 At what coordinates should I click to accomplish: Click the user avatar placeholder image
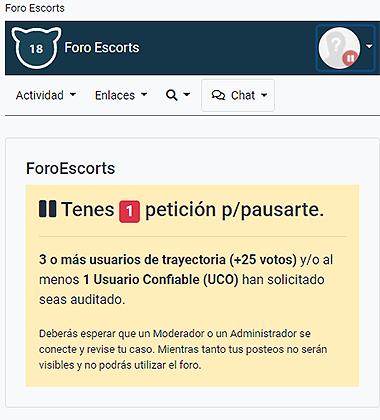click(x=339, y=48)
